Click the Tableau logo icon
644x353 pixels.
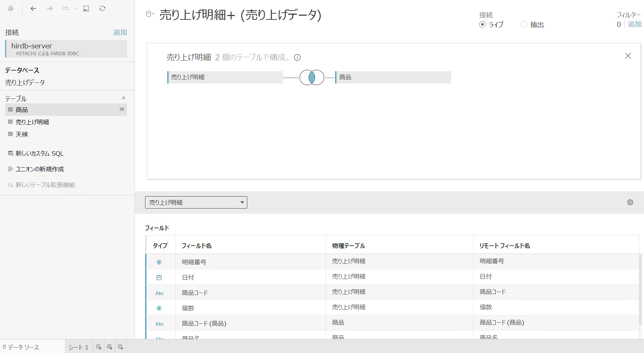click(11, 9)
